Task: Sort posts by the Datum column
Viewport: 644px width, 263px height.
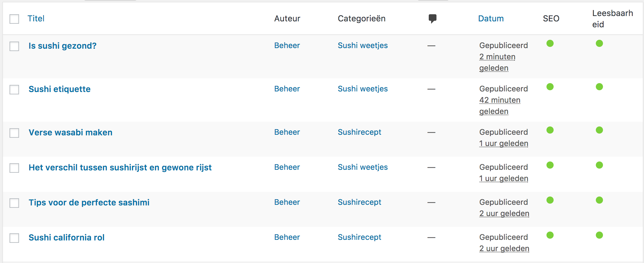Action: 491,18
